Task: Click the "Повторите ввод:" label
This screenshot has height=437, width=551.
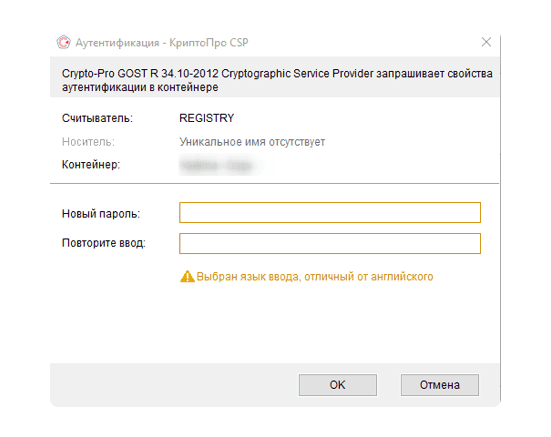Action: click(104, 243)
